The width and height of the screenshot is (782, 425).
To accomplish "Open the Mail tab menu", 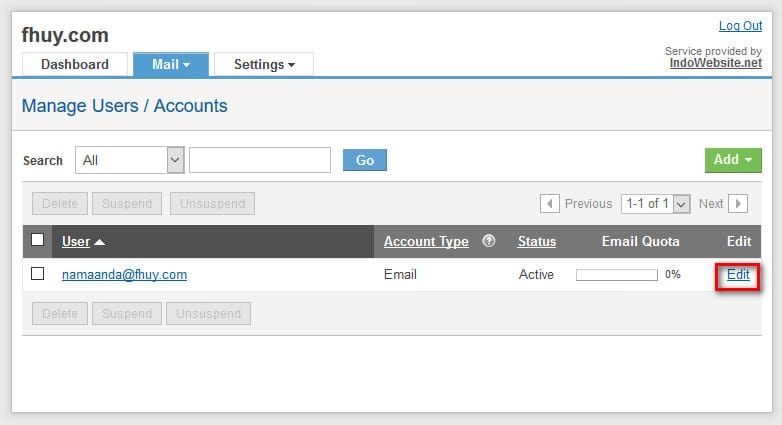I will tap(171, 64).
